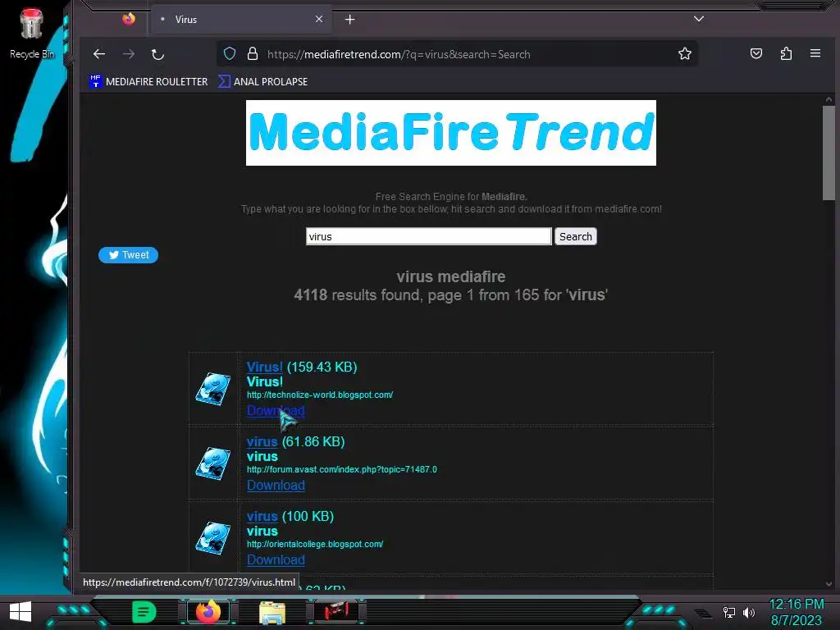Focus the search box containing 'virus'
The height and width of the screenshot is (630, 840).
(x=428, y=236)
